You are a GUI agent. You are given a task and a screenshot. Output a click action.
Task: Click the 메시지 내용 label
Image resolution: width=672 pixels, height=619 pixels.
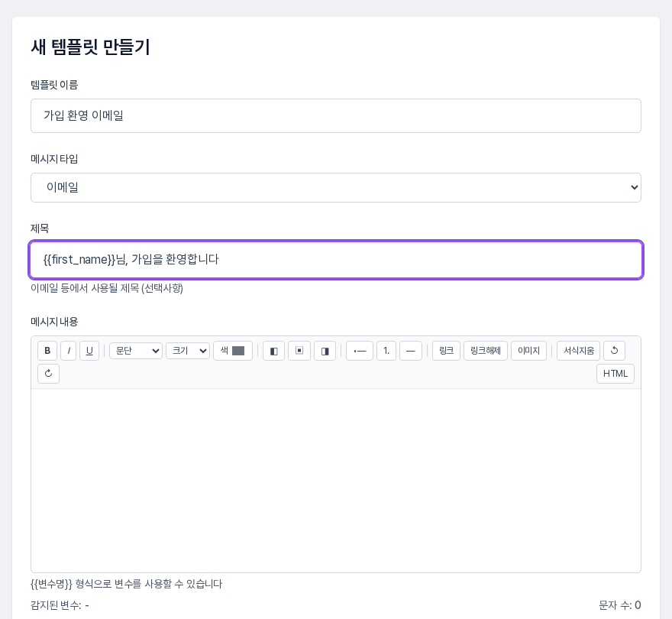[x=54, y=322]
